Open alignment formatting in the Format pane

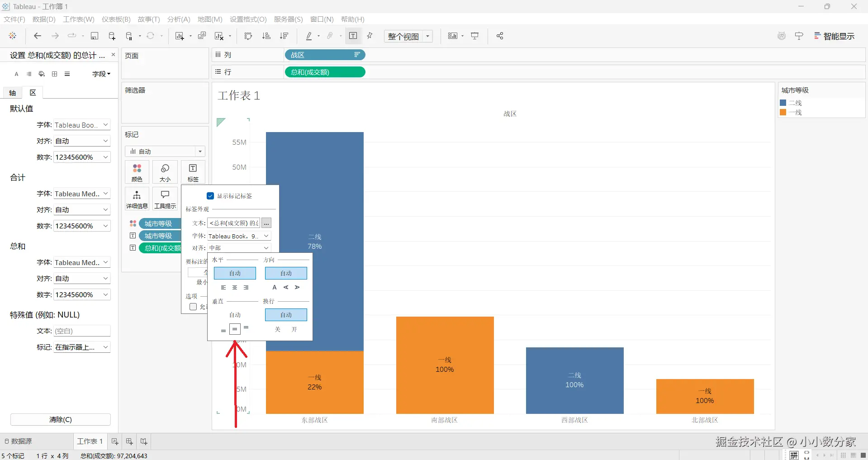29,74
